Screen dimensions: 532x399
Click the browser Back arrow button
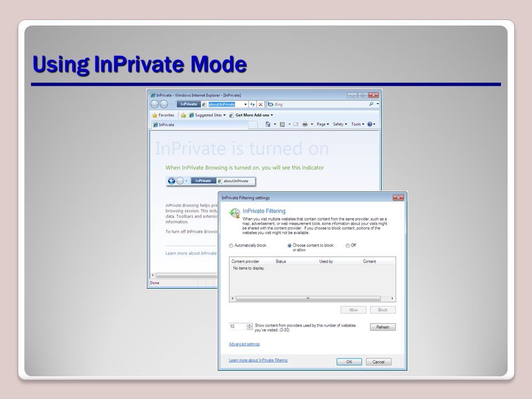click(x=155, y=105)
